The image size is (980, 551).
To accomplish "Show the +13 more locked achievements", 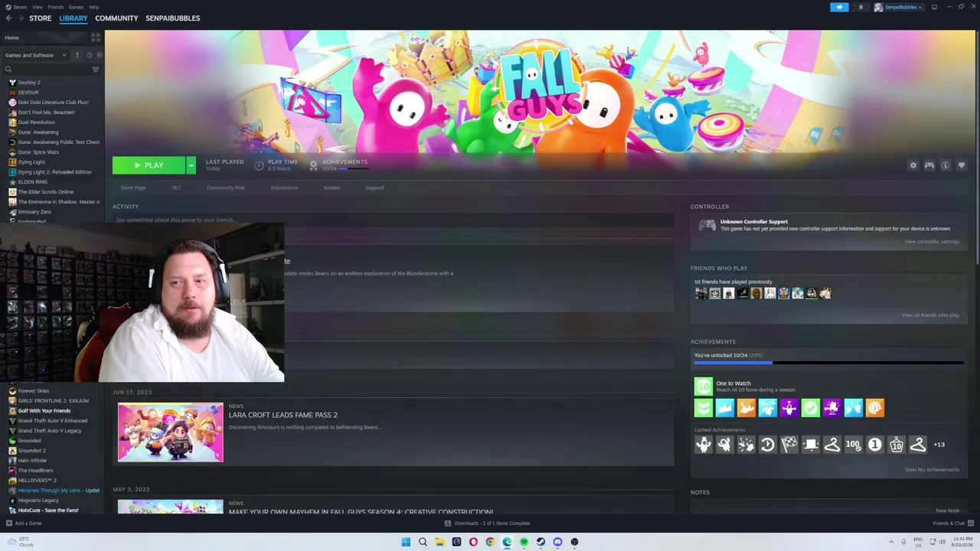I will (x=939, y=445).
